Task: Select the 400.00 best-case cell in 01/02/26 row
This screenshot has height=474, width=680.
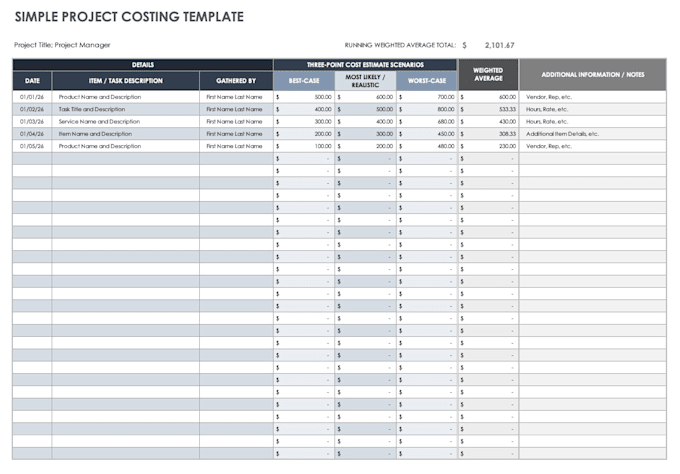Action: pos(304,109)
